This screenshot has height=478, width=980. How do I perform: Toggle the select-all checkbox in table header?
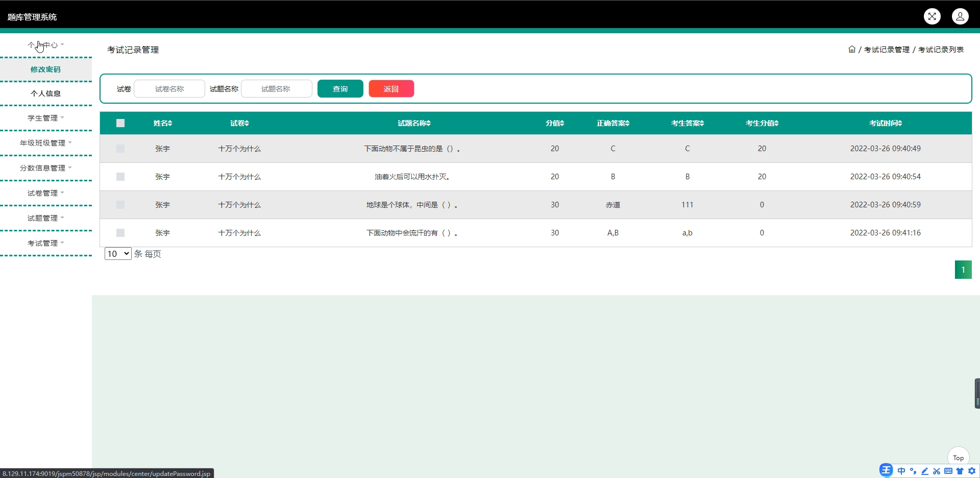[120, 123]
